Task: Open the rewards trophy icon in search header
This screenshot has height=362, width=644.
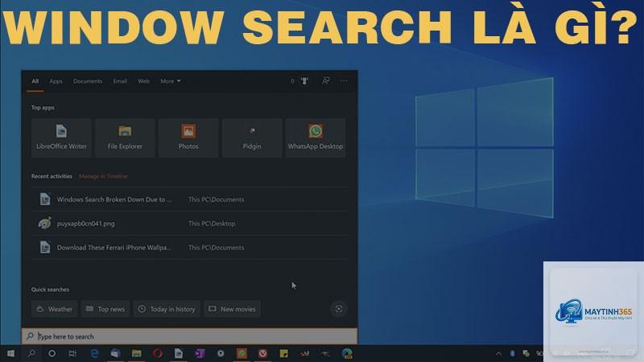Action: pos(304,81)
